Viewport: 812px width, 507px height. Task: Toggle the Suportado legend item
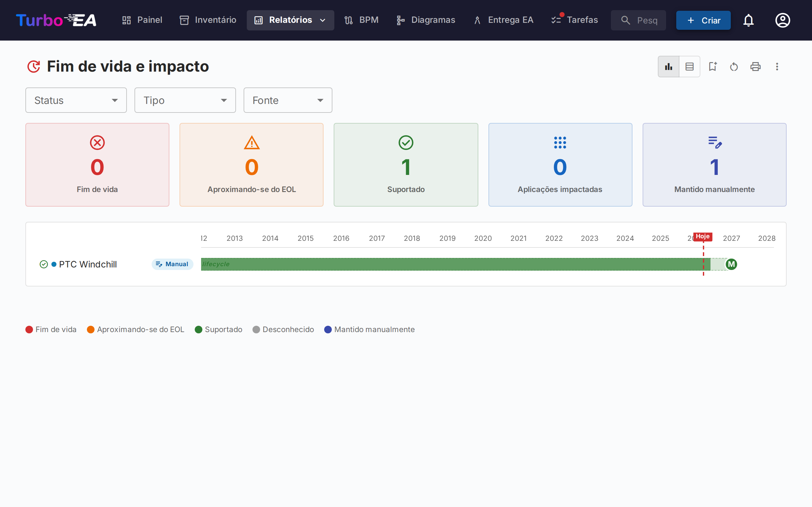(219, 329)
